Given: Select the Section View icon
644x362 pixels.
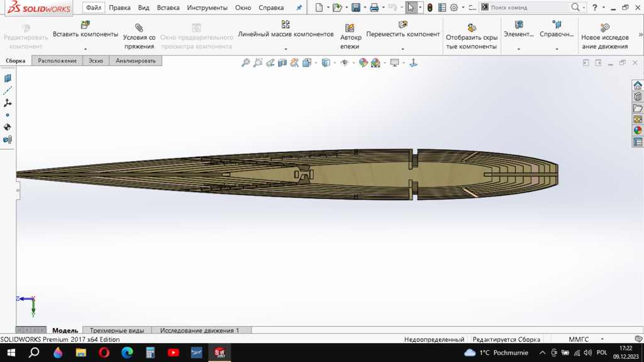Looking at the screenshot, I should (282, 63).
